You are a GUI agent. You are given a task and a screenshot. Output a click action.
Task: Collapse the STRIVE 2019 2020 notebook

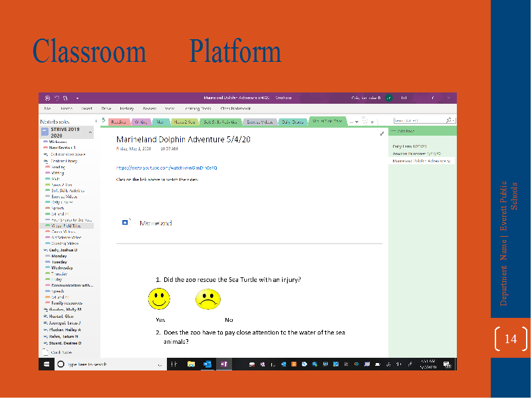90,132
